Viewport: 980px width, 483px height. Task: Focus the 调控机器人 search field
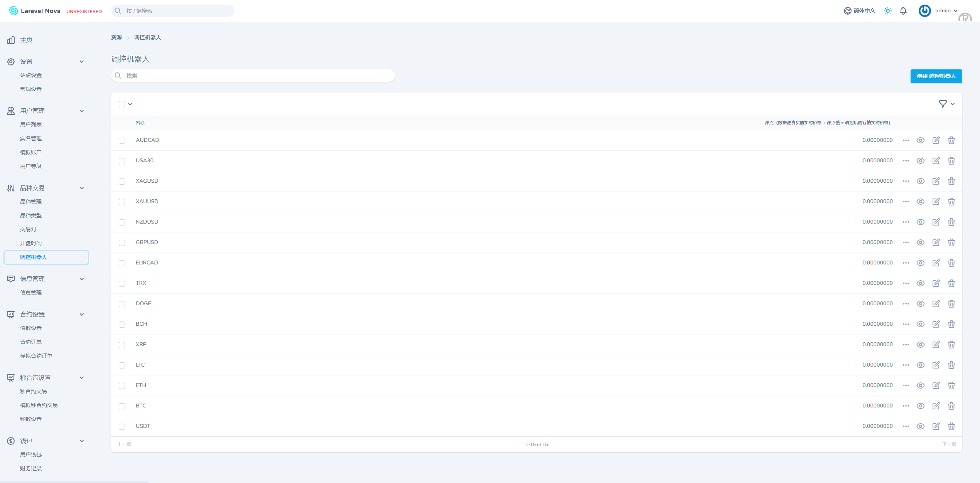tap(253, 76)
